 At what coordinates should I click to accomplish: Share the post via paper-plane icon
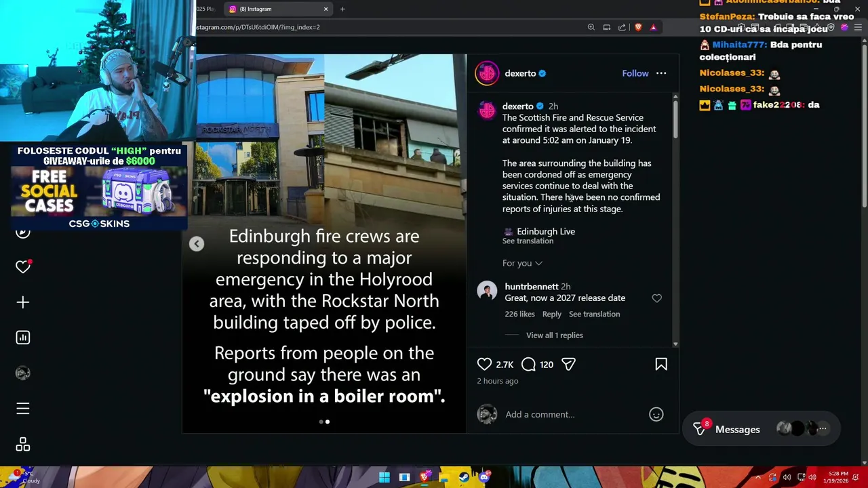(568, 365)
